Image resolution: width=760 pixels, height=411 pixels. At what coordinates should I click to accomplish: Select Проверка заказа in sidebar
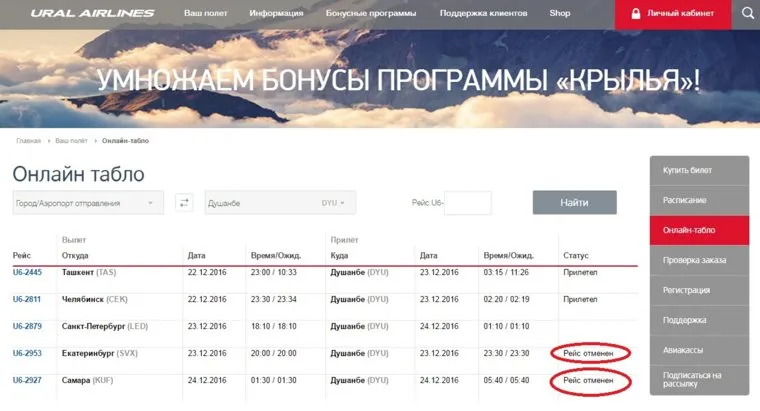click(698, 260)
